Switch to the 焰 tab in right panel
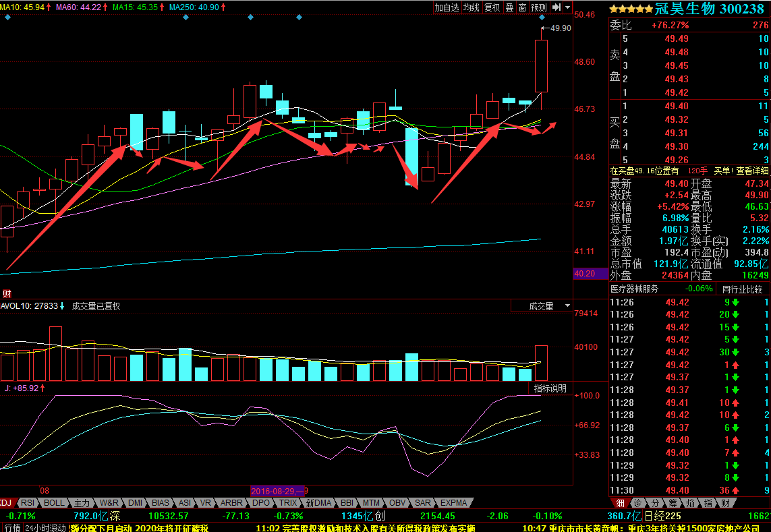The width and height of the screenshot is (771, 532). click(x=690, y=502)
